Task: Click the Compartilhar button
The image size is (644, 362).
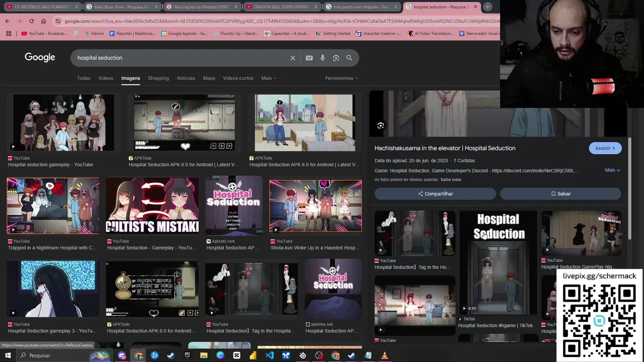Action: 435,194
